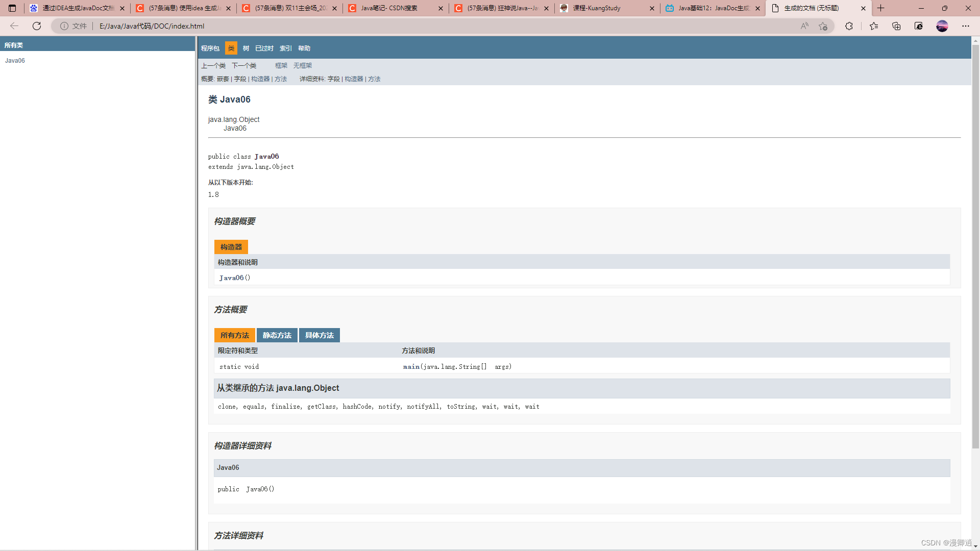The height and width of the screenshot is (551, 980).
Task: Click the 从类继承的方法 java.lang.Object heading
Action: [278, 388]
